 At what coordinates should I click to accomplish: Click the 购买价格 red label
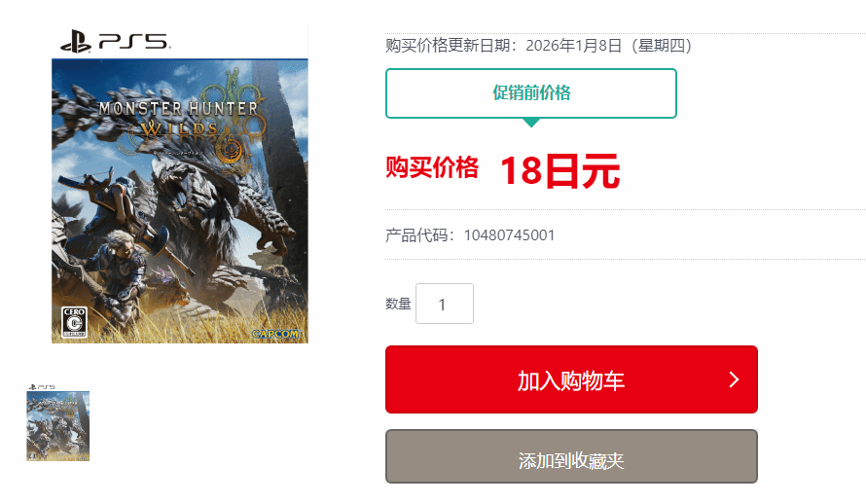[x=432, y=167]
